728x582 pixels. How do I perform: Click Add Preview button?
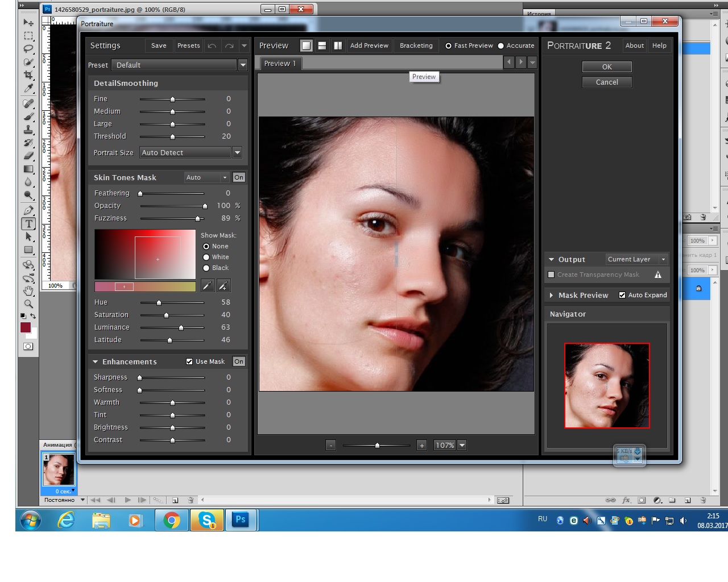click(x=369, y=45)
